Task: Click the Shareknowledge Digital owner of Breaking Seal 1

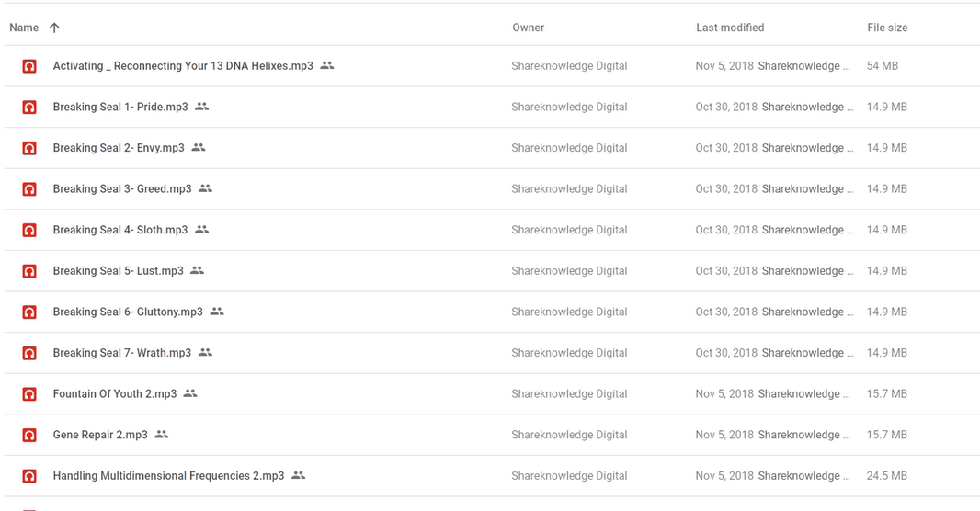Action: 569,108
